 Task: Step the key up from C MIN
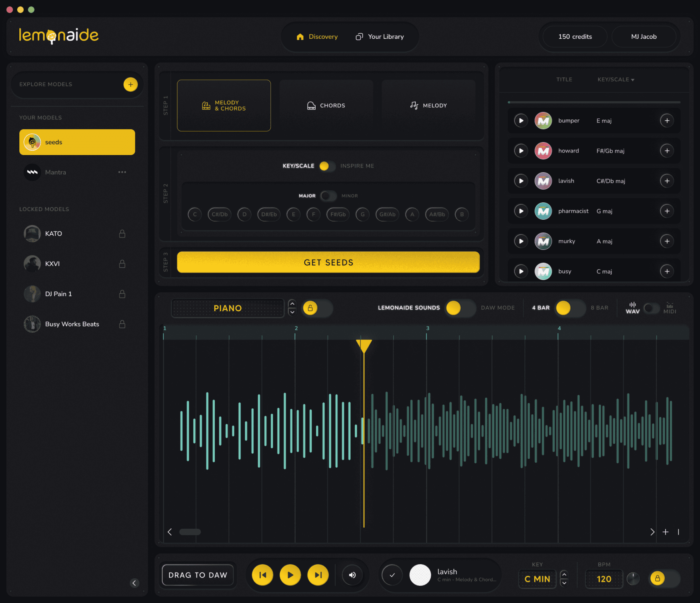pos(564,575)
